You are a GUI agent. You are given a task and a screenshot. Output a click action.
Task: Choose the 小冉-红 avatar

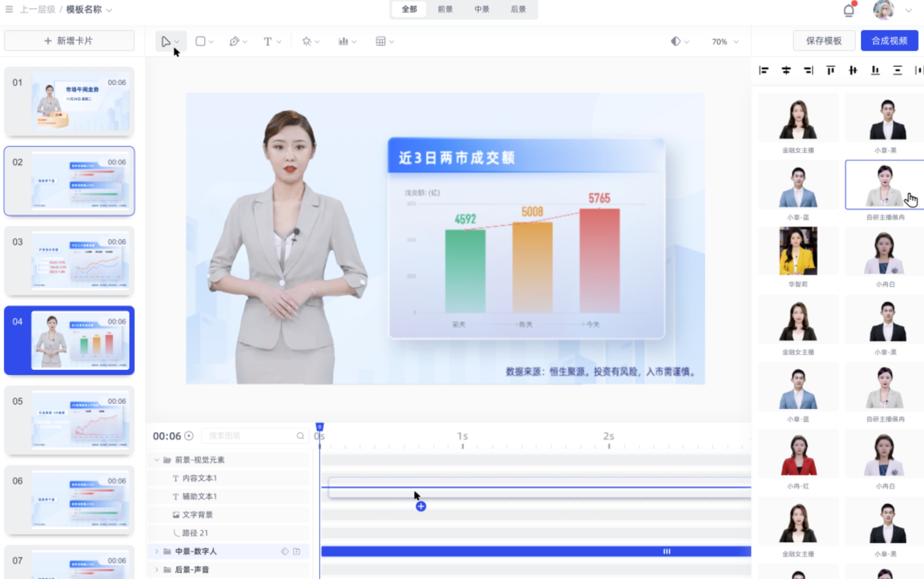click(798, 454)
